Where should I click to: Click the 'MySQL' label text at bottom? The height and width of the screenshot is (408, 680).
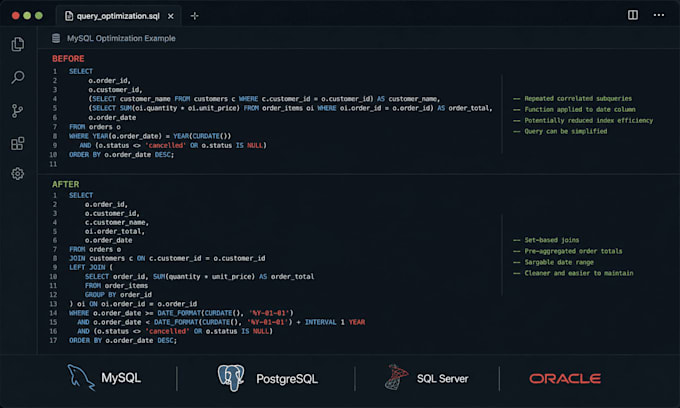pos(121,378)
